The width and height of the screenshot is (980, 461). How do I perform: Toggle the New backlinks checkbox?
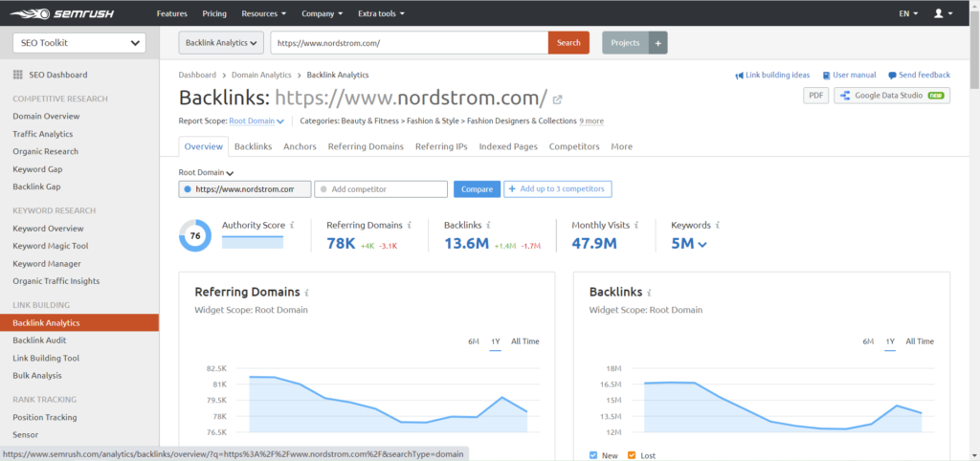593,455
